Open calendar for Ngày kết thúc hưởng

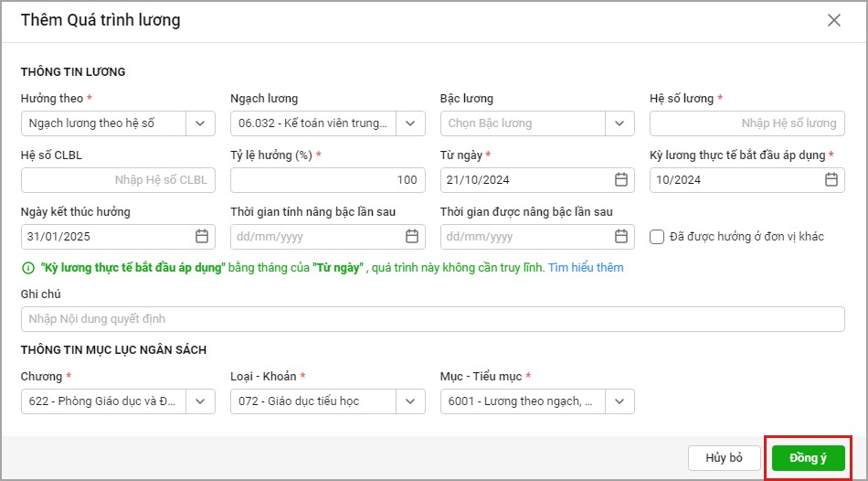202,237
